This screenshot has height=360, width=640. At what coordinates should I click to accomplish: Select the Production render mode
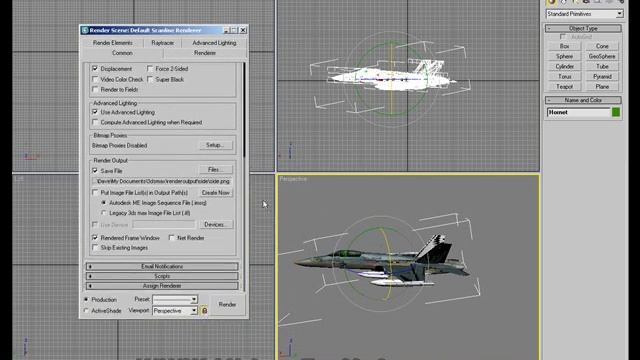coord(86,300)
